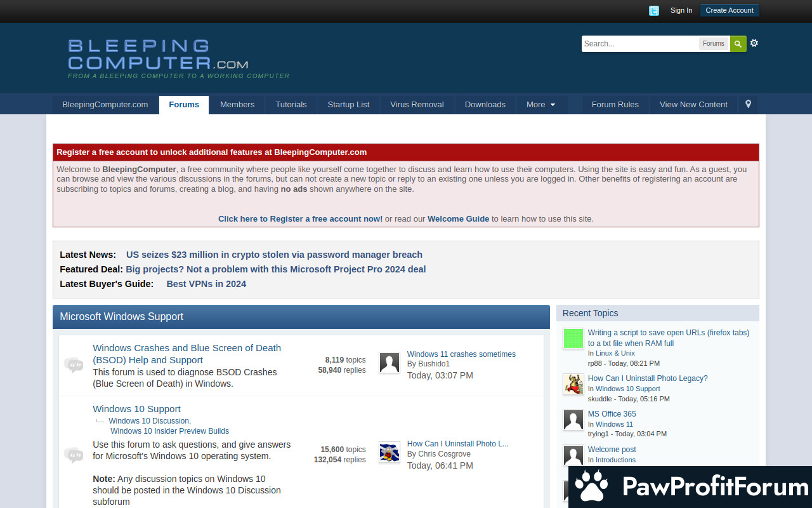Viewport: 812px width, 508px height.
Task: Click '15,600 topics' count
Action: (343, 450)
